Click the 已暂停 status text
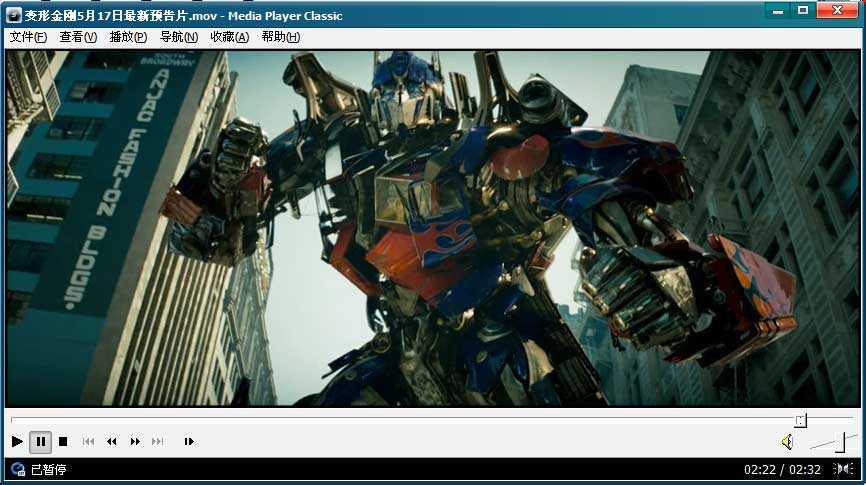The image size is (866, 485). (49, 470)
